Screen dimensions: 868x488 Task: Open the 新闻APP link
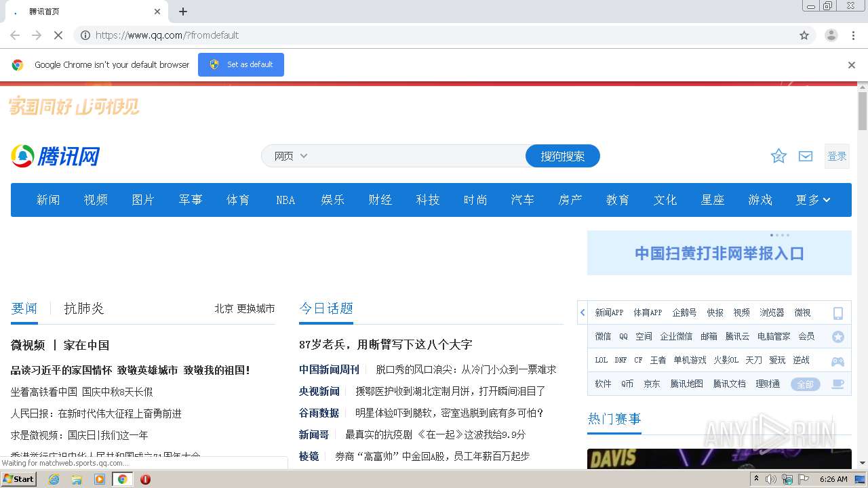609,312
